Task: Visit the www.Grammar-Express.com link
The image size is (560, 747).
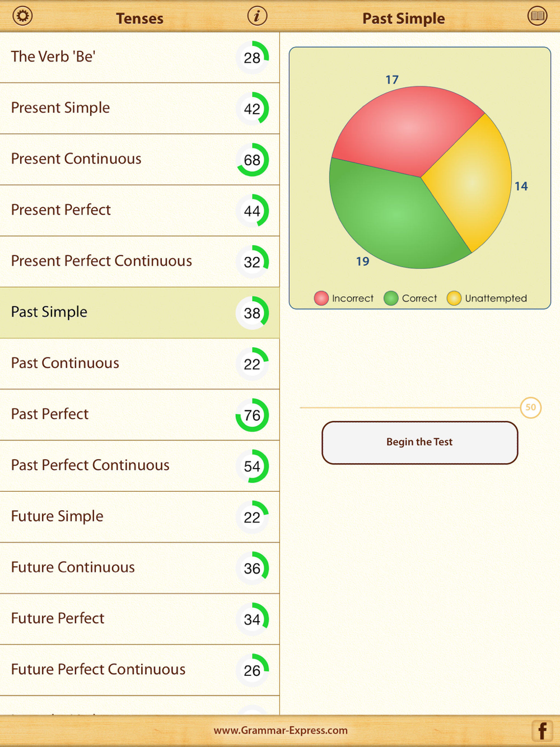Action: [281, 730]
